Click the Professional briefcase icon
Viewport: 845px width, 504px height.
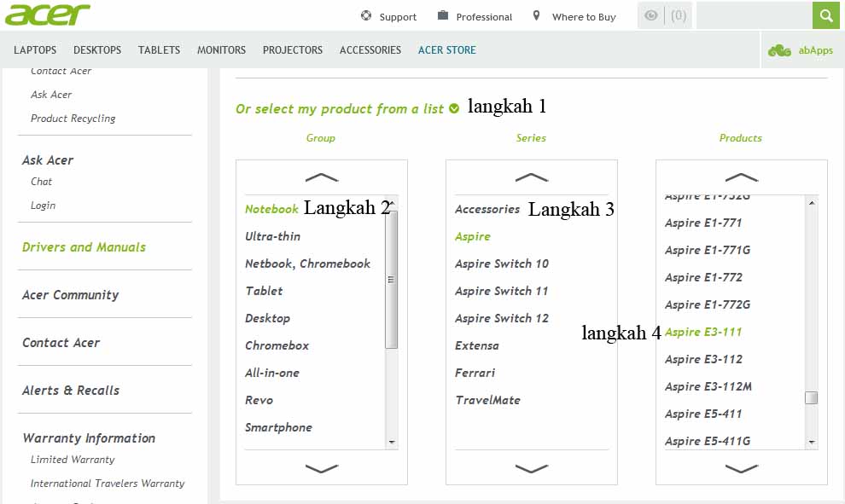pyautogui.click(x=443, y=15)
